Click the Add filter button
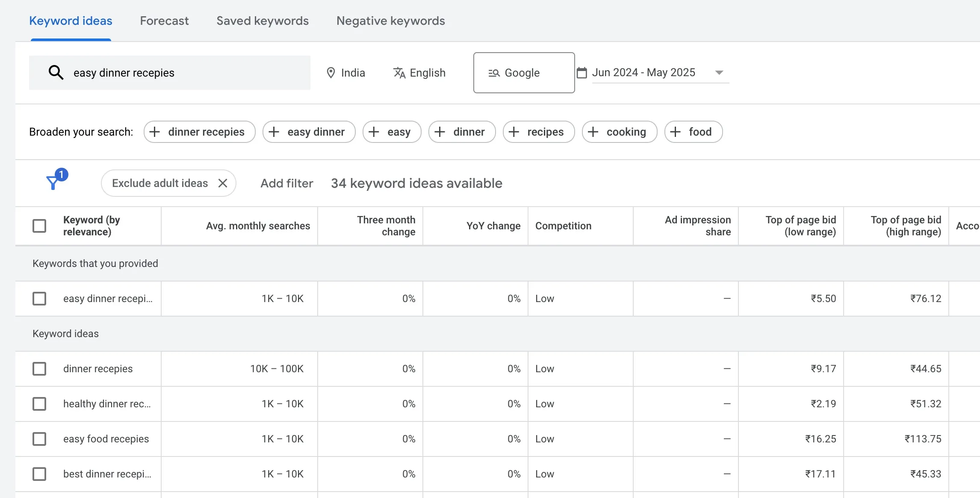The height and width of the screenshot is (498, 980). point(286,183)
